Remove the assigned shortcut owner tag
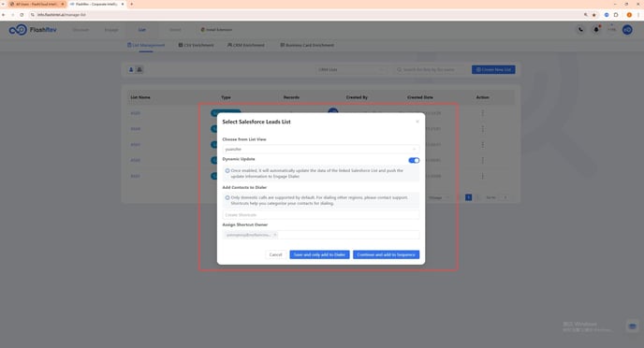644x348 pixels. (275, 235)
